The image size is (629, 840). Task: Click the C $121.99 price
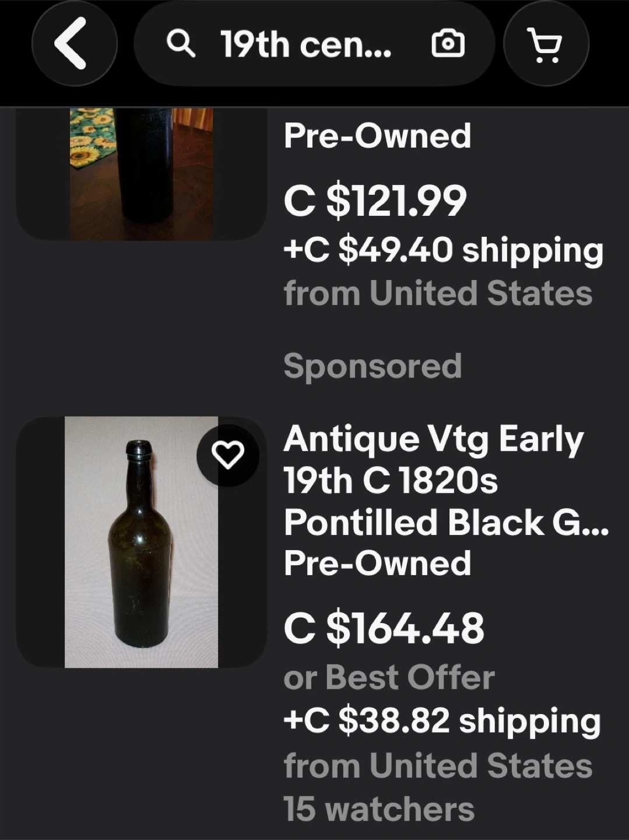coord(375,200)
